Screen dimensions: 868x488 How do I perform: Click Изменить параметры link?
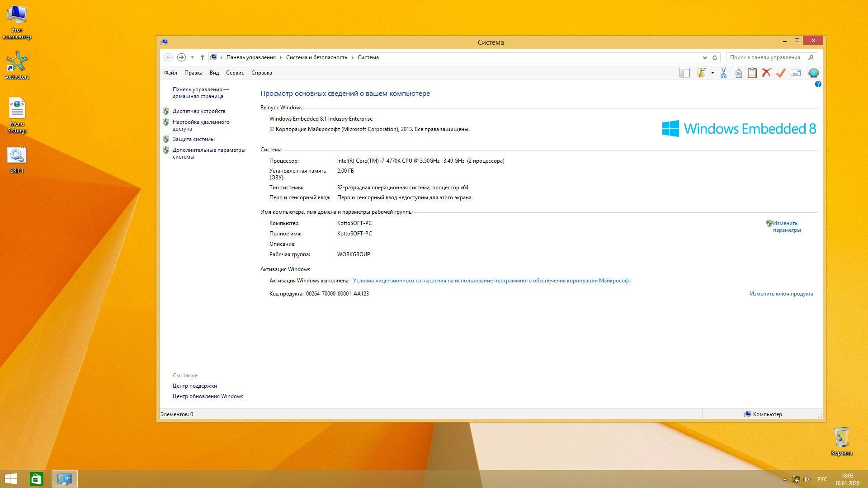(x=786, y=226)
